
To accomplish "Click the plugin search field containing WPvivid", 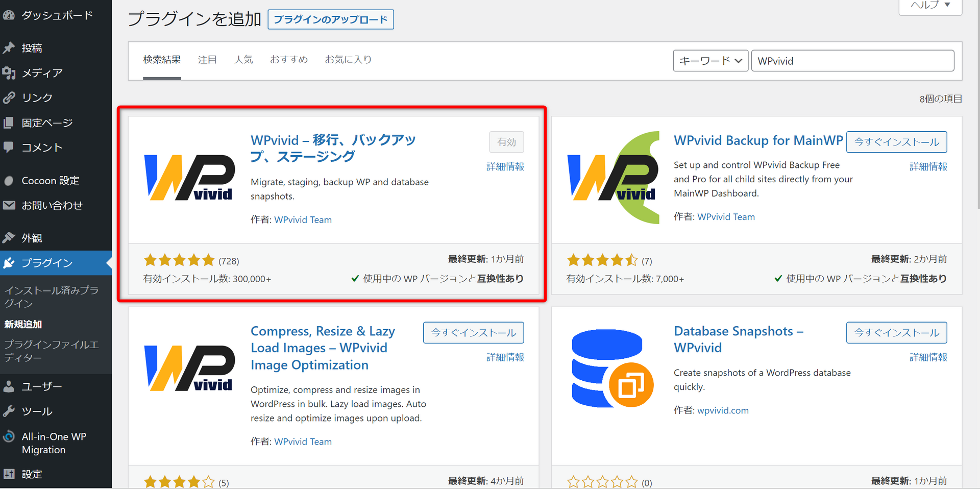I will click(852, 61).
